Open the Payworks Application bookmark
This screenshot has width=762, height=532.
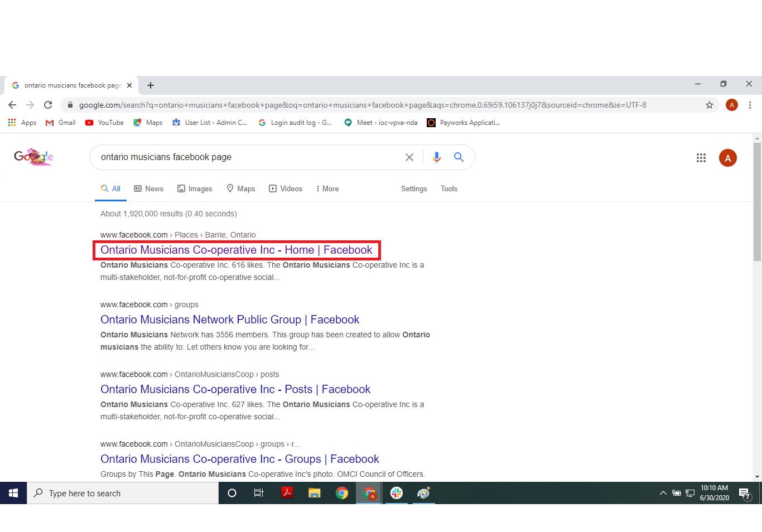point(464,123)
